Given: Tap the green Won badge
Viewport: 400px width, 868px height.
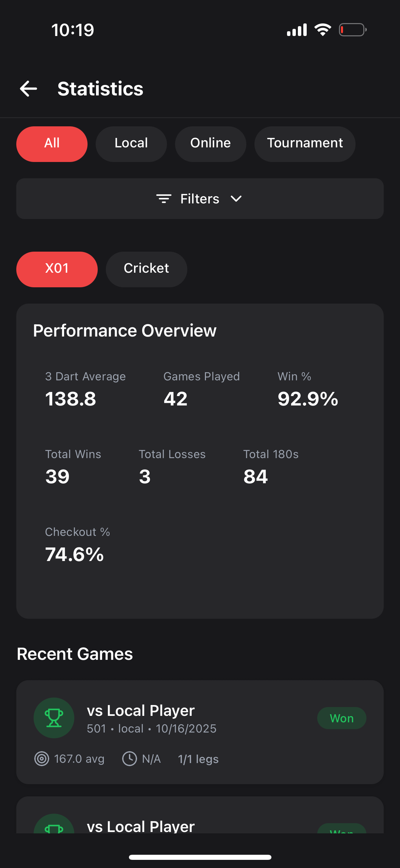Looking at the screenshot, I should (342, 718).
